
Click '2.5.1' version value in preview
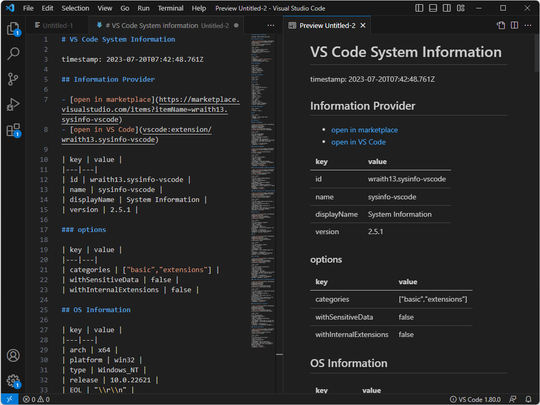(x=375, y=232)
